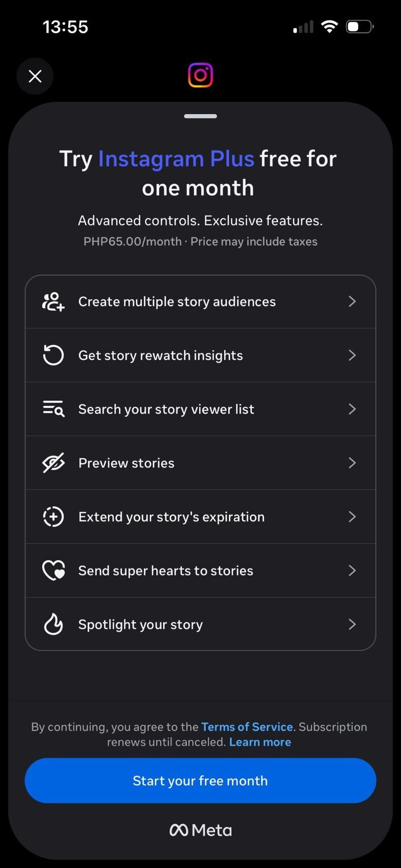Tap the Instagram logo at the top
Image resolution: width=401 pixels, height=868 pixels.
(x=200, y=75)
